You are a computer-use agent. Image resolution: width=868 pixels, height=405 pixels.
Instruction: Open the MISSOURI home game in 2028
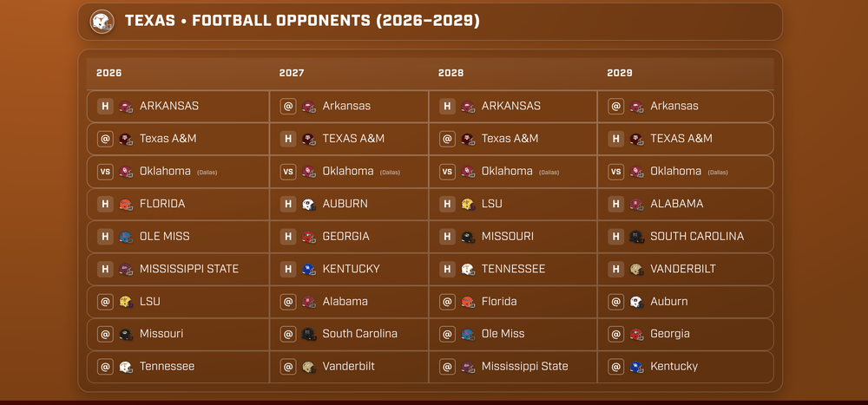(x=507, y=237)
